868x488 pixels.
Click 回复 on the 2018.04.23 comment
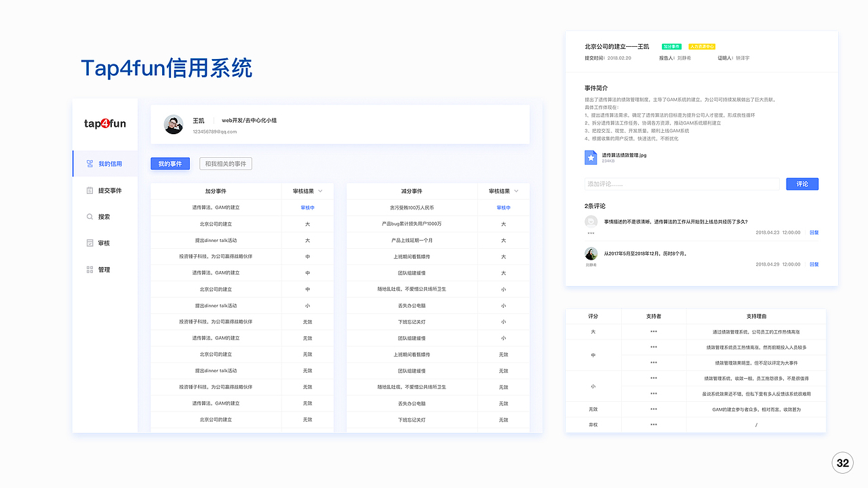click(x=814, y=232)
